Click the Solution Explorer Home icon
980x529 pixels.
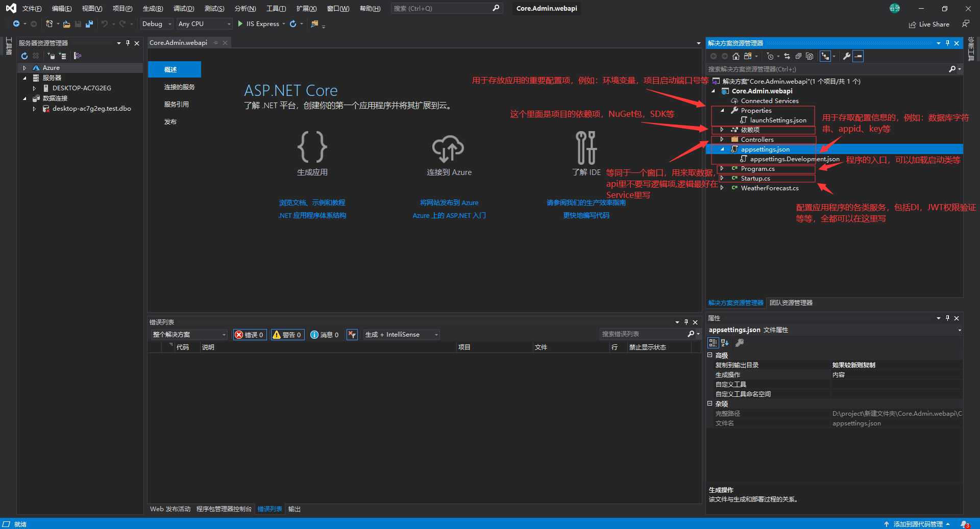(x=736, y=56)
